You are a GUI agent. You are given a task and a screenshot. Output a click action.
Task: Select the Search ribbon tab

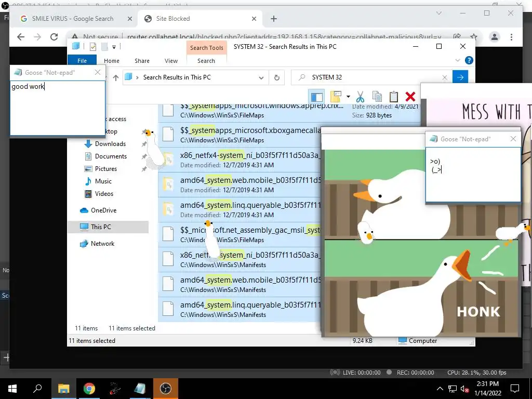pos(206,61)
